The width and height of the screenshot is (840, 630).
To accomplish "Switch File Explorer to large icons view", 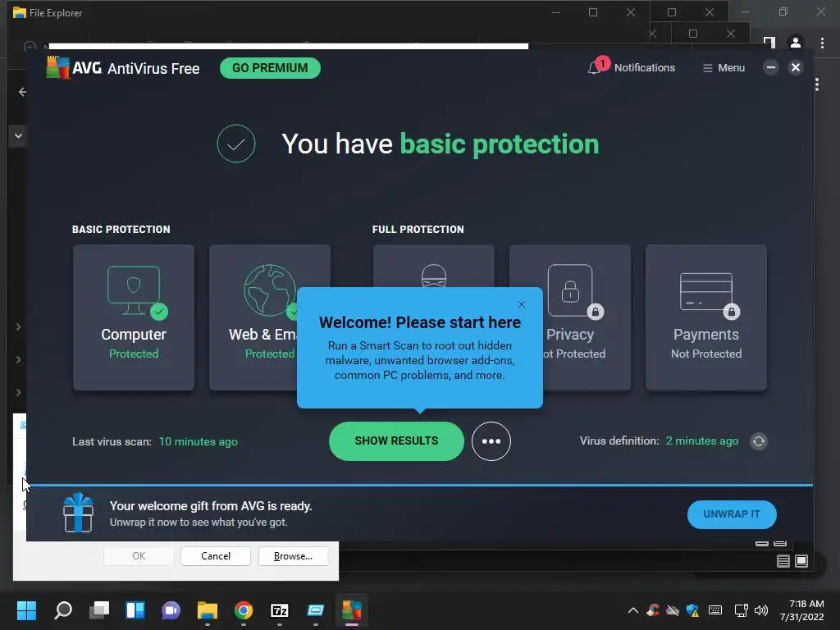I will (801, 561).
